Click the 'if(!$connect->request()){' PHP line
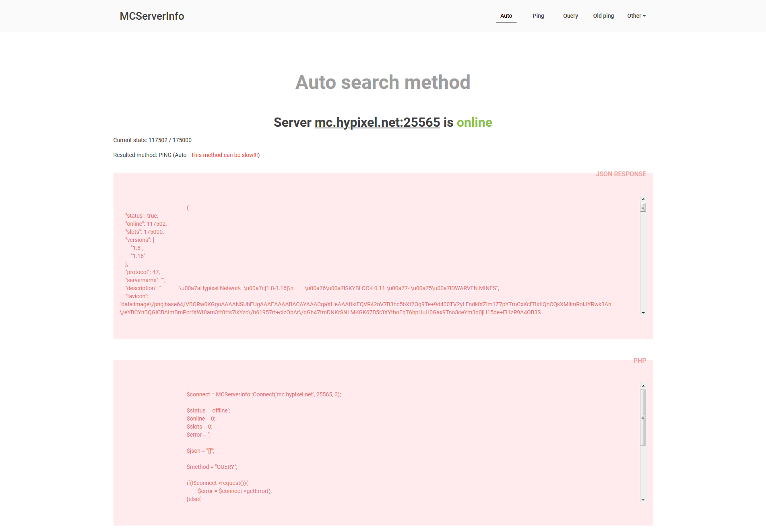Viewport: 766px width, 532px height. [x=217, y=483]
